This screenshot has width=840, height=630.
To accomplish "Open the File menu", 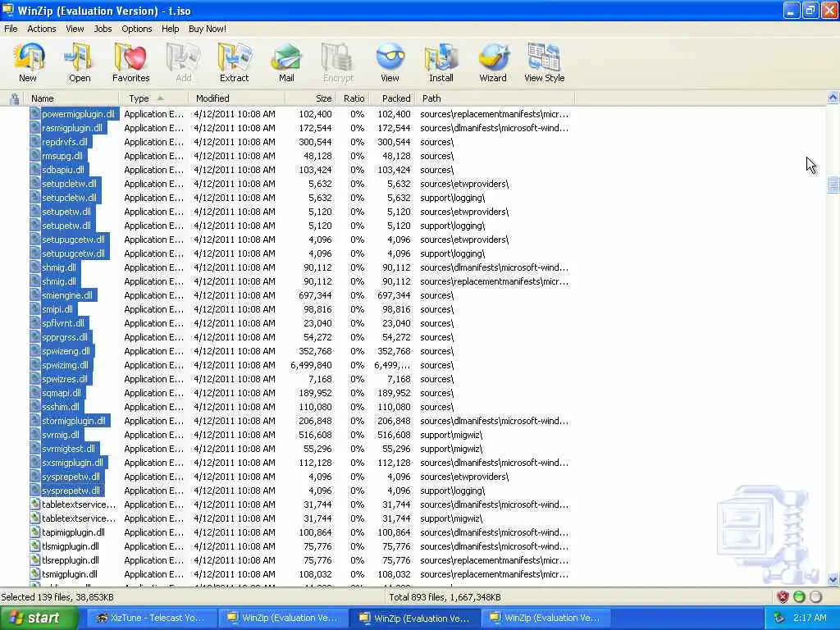I will point(11,29).
